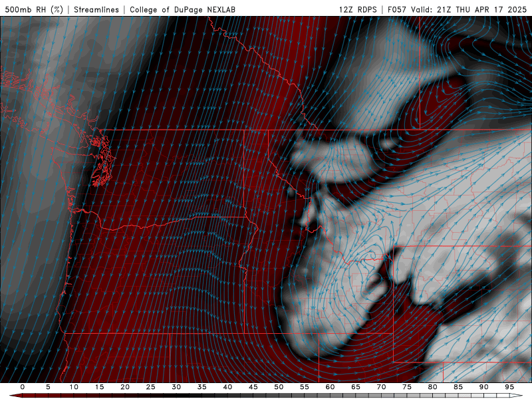The height and width of the screenshot is (399, 532).
Task: Click the "F057" forecast hour text
Action: [396, 9]
